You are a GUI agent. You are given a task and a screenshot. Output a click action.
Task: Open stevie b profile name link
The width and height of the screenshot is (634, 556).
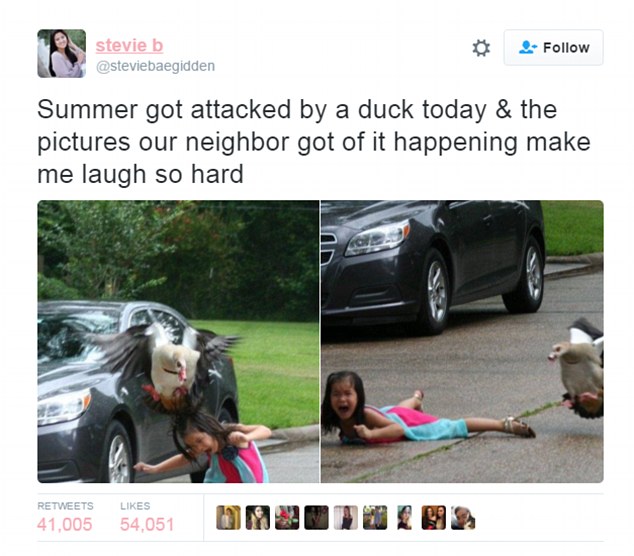(x=129, y=45)
